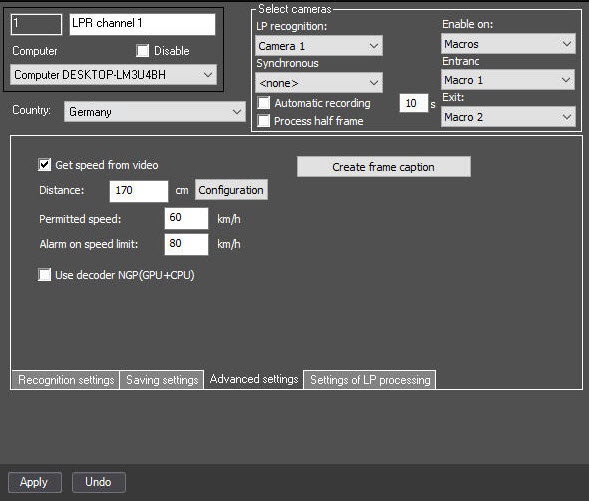Uncheck Get speed from video

click(x=44, y=164)
